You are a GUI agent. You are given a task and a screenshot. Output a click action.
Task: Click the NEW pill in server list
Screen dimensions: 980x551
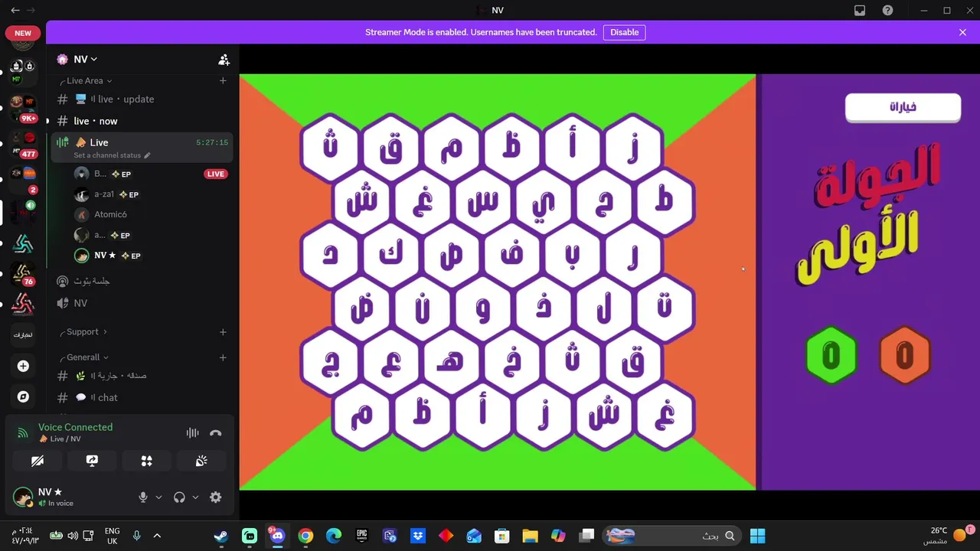tap(23, 33)
